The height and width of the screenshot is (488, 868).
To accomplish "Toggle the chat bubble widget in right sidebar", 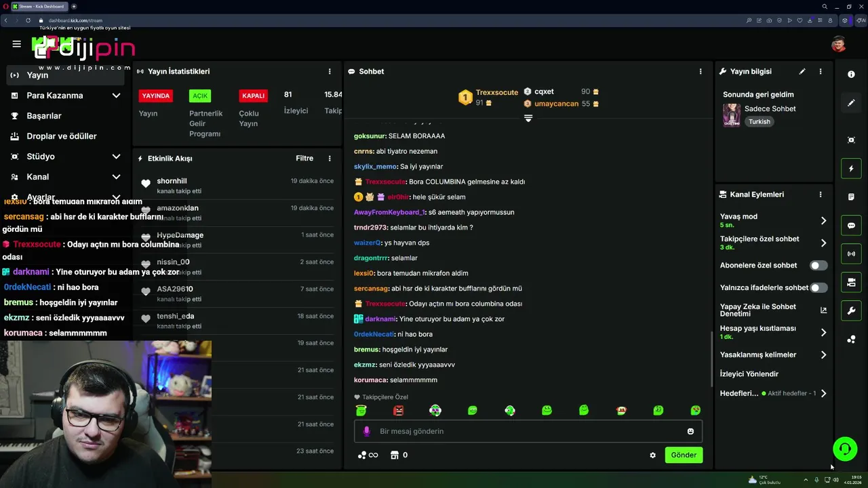I will [851, 225].
